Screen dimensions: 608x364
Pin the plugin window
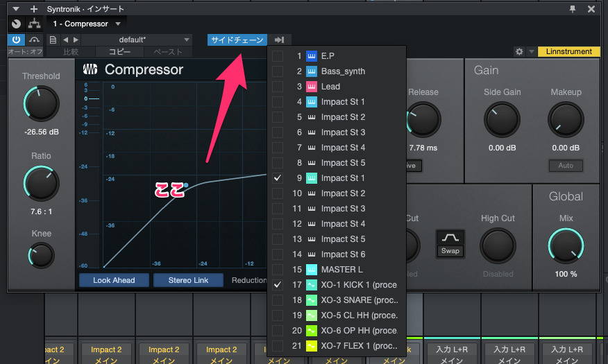pyautogui.click(x=573, y=9)
